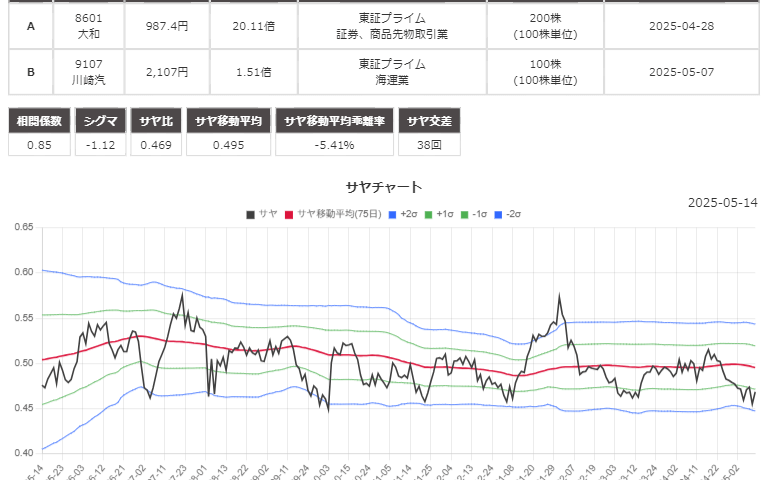Click the サヤ比 value 0.469
Viewport: 768px width, 480px height.
pyautogui.click(x=156, y=145)
